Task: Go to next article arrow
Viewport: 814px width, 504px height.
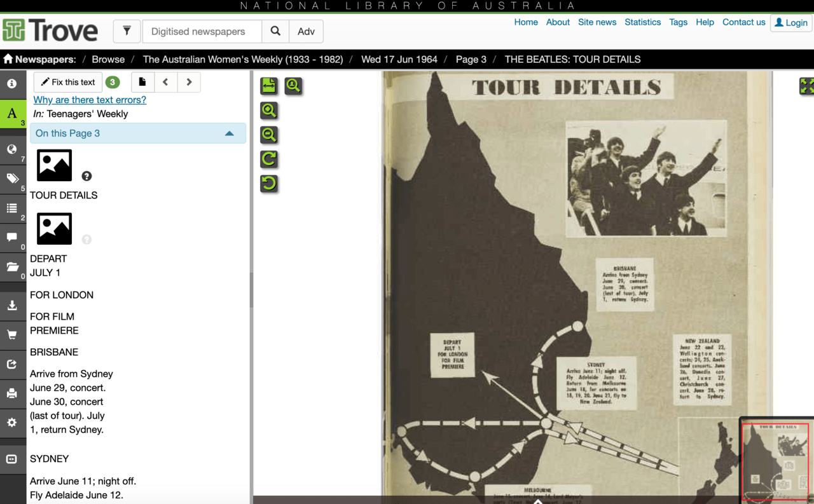Action: pos(189,82)
